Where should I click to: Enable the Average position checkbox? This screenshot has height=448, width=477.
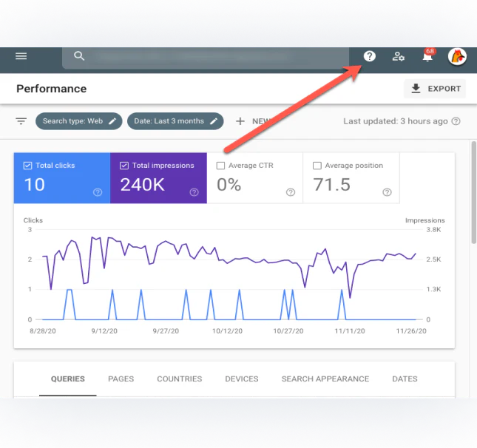[317, 166]
